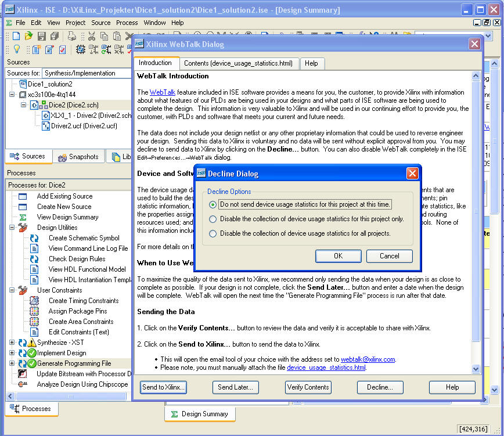Open the Design Summary tab
The image size is (504, 436).
click(200, 414)
